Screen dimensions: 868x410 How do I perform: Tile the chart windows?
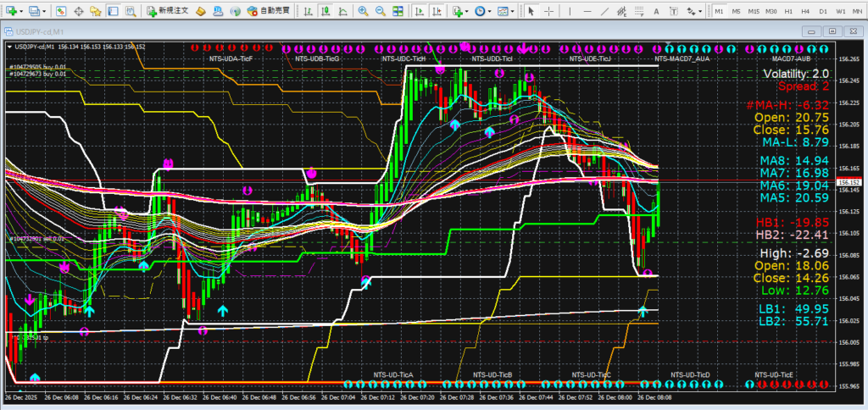click(x=398, y=11)
